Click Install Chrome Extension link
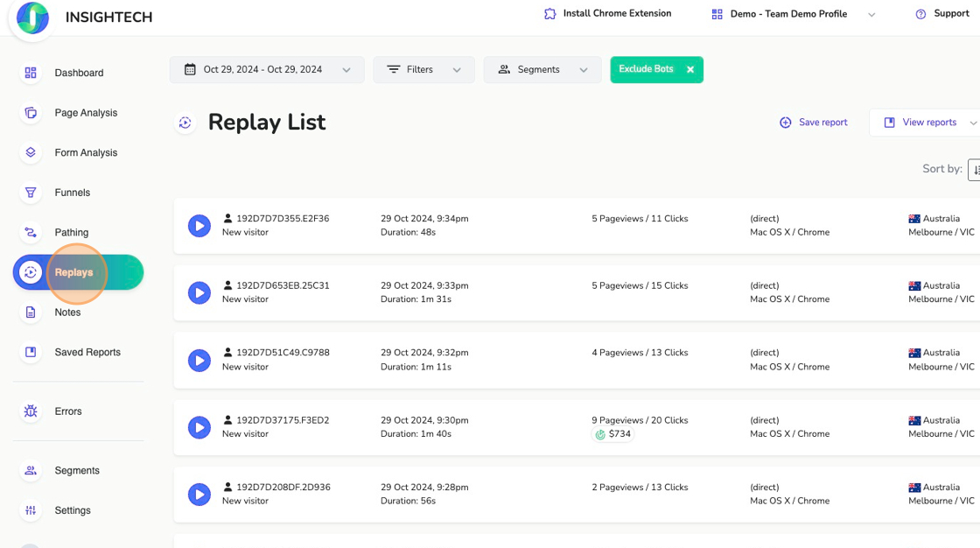Viewport: 980px width, 548px height. [608, 14]
